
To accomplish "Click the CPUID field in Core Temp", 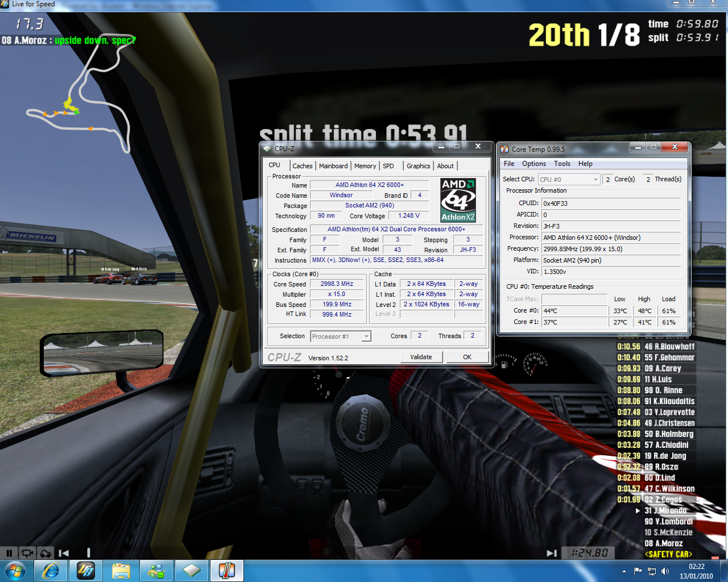I will tap(611, 203).
